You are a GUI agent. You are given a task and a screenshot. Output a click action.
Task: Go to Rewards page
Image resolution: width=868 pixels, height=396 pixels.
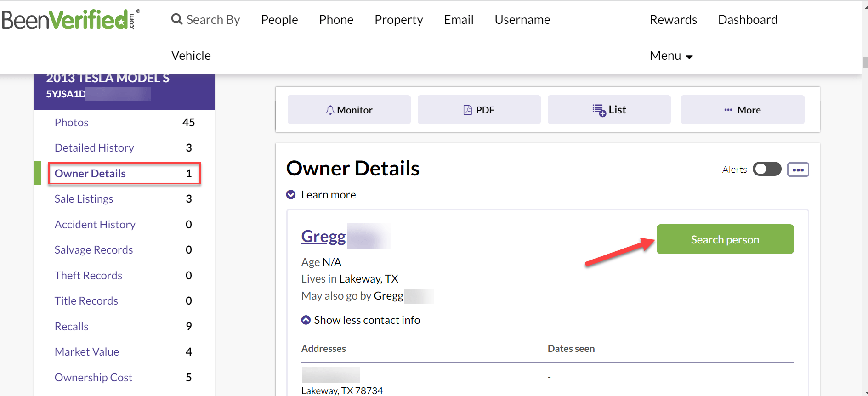(x=673, y=20)
